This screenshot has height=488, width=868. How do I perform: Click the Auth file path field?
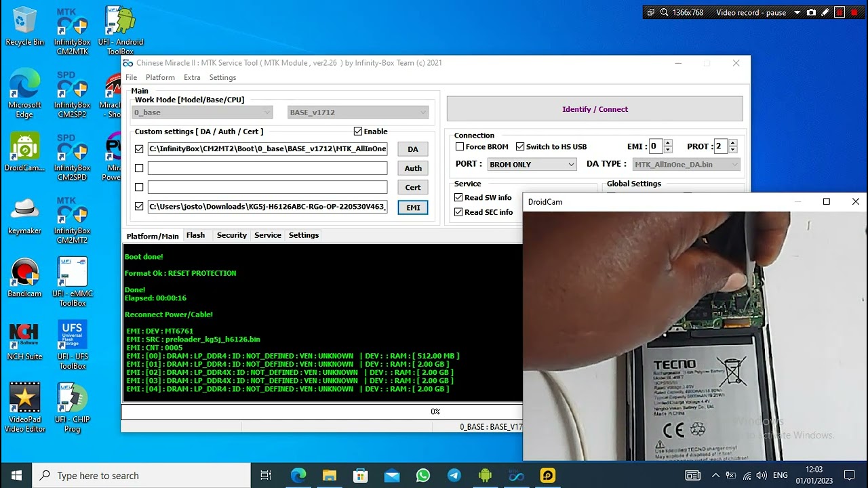[268, 168]
